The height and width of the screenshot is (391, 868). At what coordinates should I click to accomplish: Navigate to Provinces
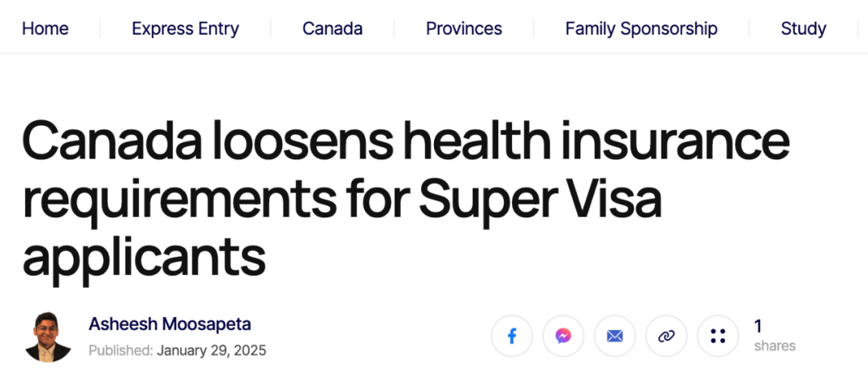click(x=464, y=28)
